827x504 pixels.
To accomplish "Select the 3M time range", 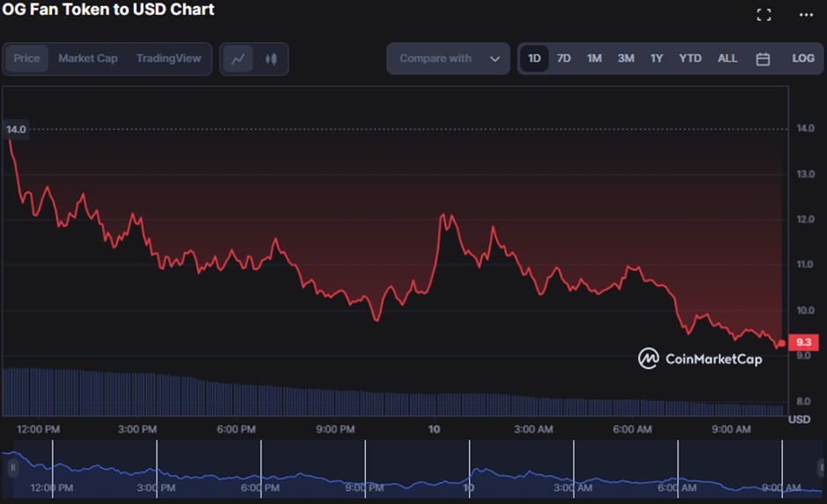I will (626, 59).
